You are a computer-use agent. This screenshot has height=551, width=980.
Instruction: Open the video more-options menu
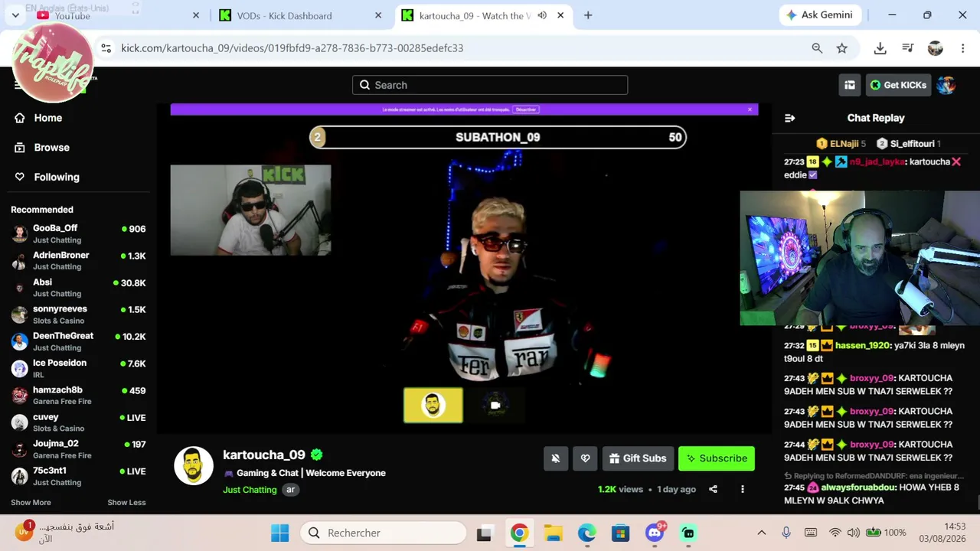[x=742, y=489]
